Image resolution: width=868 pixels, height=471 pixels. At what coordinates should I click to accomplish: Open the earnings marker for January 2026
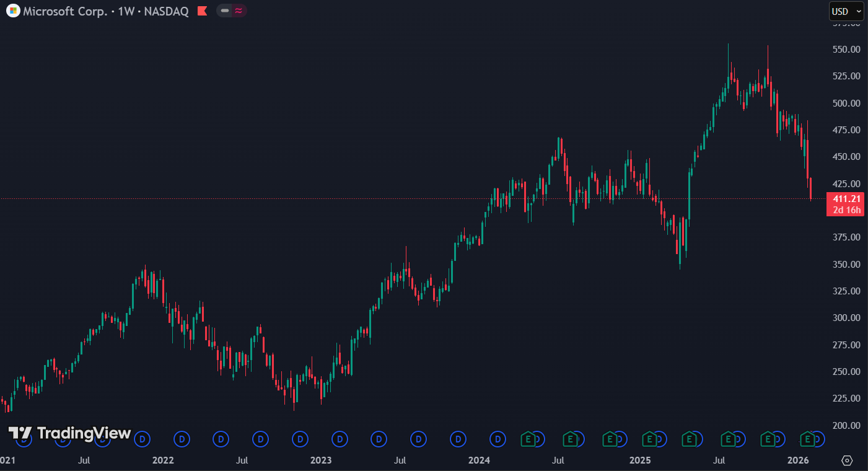tap(808, 439)
